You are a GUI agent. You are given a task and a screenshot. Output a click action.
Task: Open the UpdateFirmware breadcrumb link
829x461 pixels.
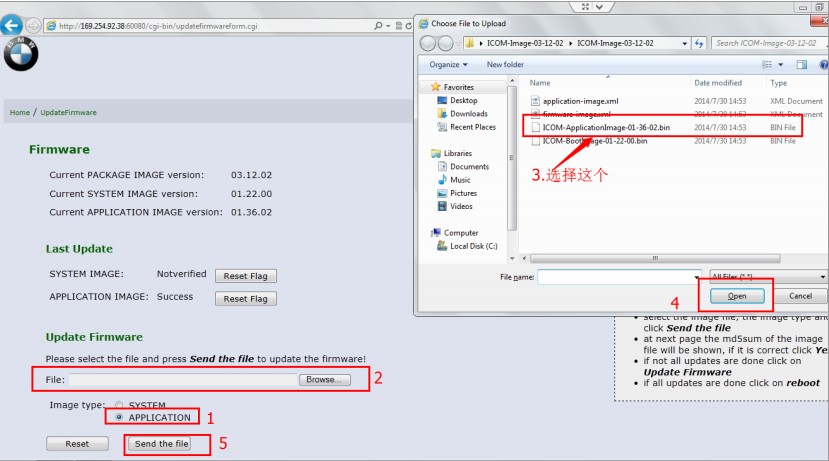click(69, 113)
